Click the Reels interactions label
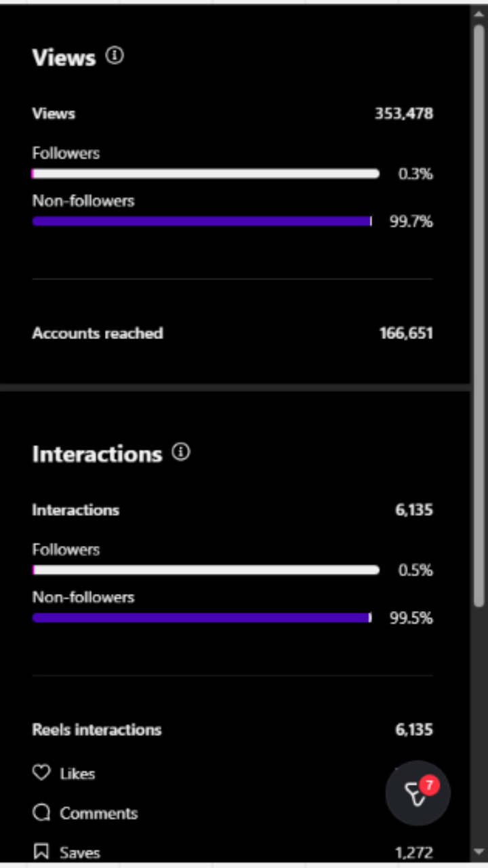488x868 pixels. [97, 730]
